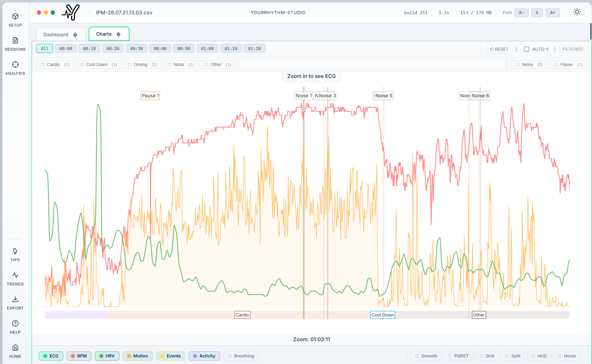Select the Noise 5 event marker
The image size is (592, 364).
click(x=384, y=96)
